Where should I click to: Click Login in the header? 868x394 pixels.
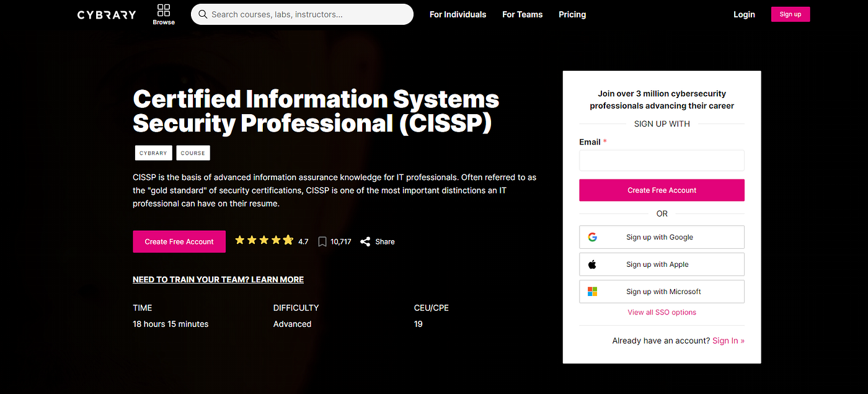pos(744,14)
